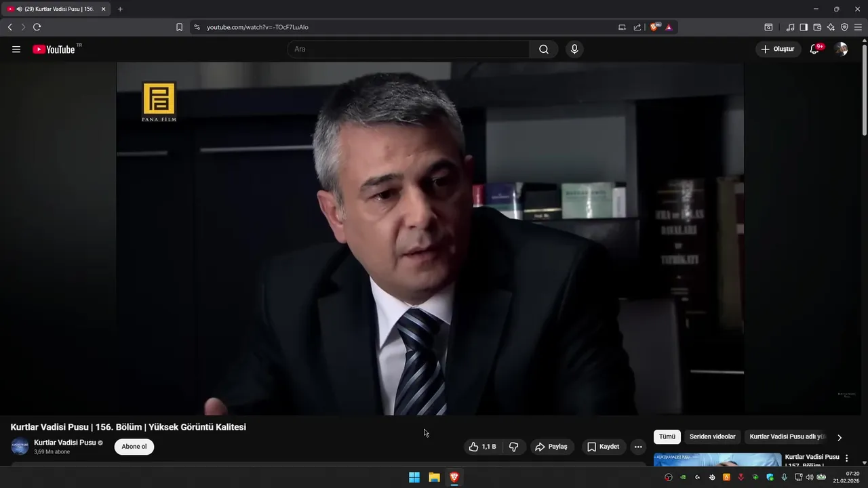Click the Oluştur create button
This screenshot has width=868, height=488.
click(x=778, y=49)
